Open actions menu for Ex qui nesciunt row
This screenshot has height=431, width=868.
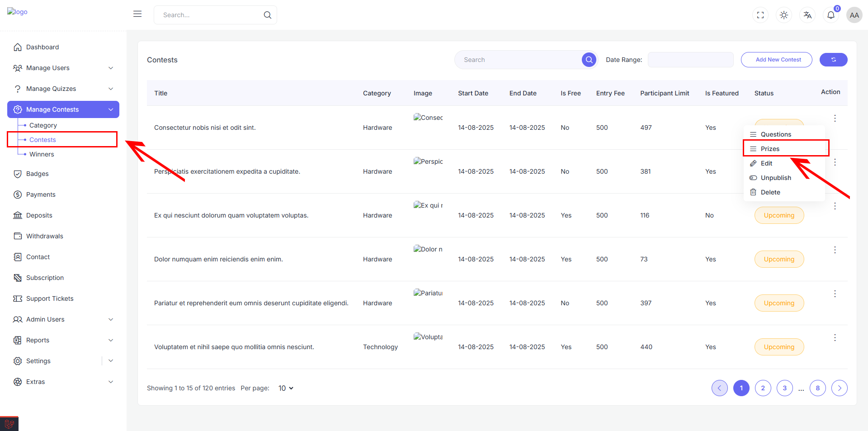tap(835, 206)
